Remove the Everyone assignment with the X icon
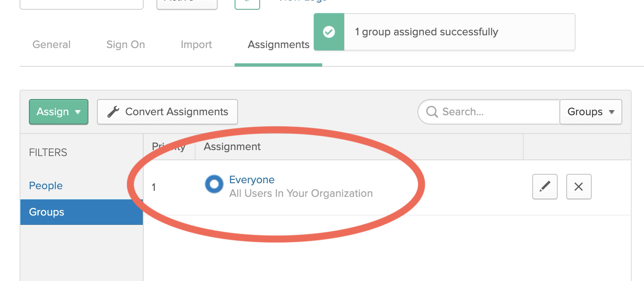 [x=579, y=187]
